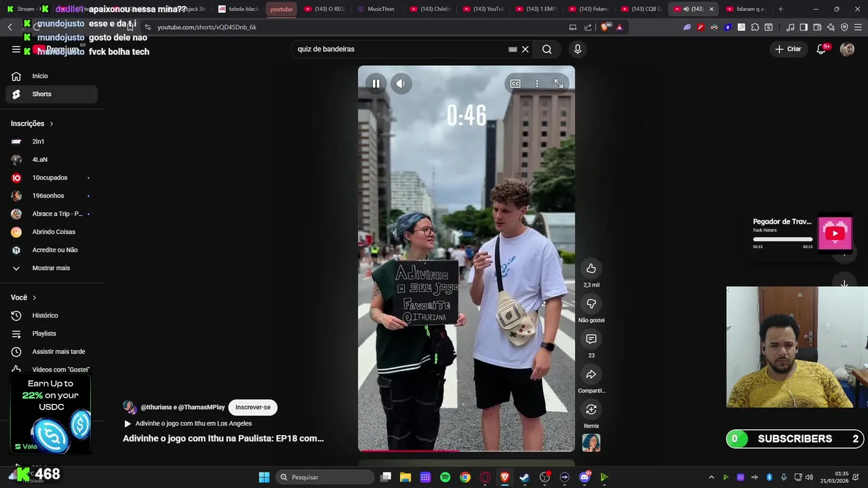Open Vídeos com "Gostei"
Image resolution: width=868 pixels, height=488 pixels.
tap(52, 369)
